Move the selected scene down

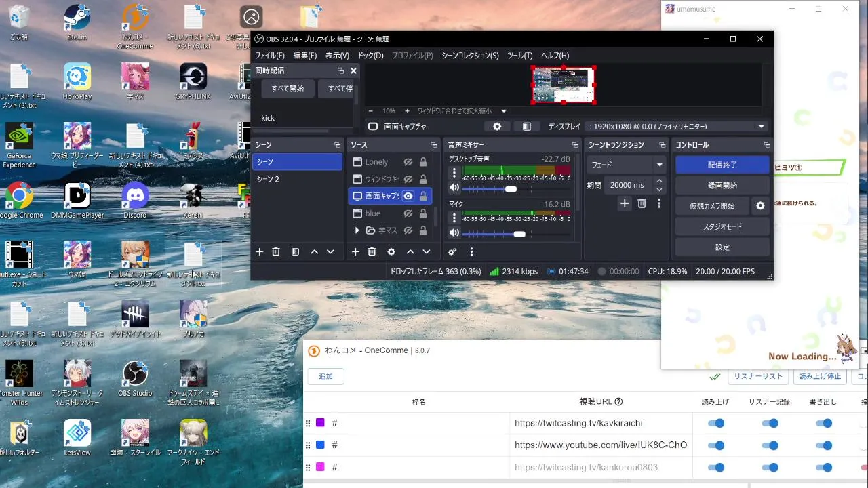coord(330,251)
